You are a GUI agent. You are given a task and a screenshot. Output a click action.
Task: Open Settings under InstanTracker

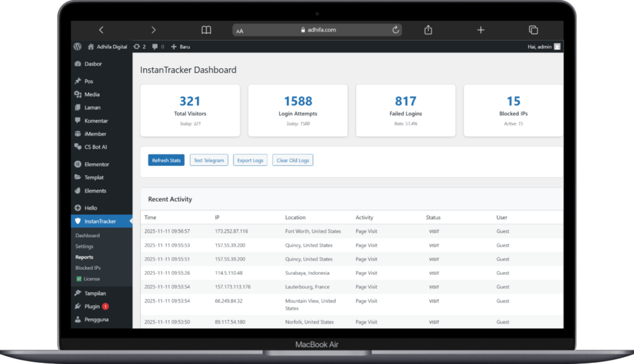click(x=84, y=246)
